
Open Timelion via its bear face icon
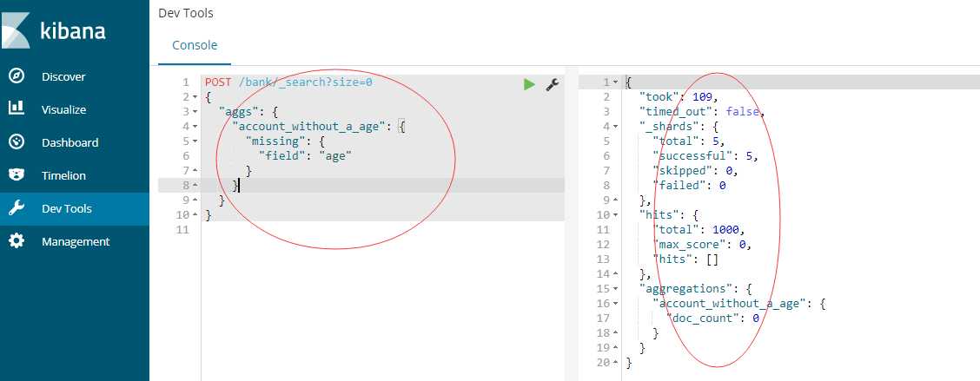17,175
